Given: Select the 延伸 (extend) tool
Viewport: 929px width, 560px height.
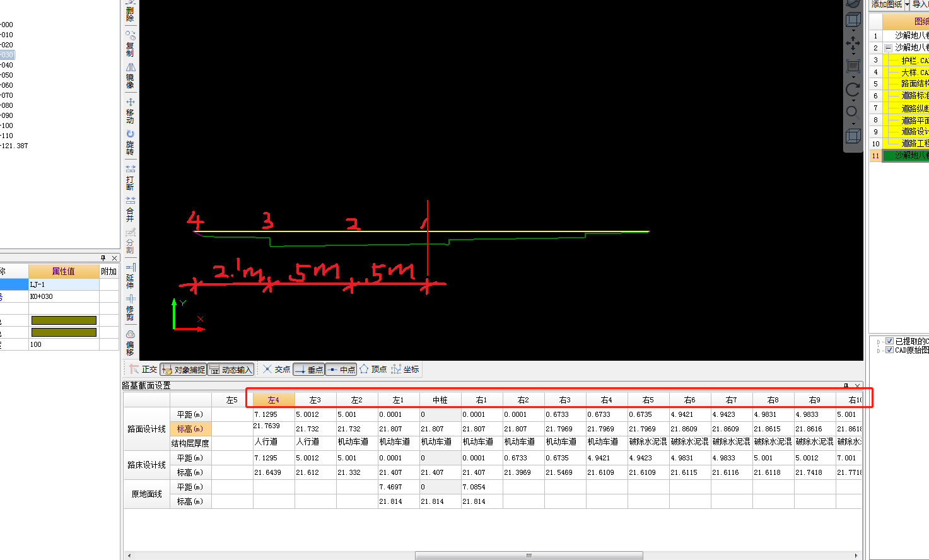Looking at the screenshot, I should pyautogui.click(x=130, y=276).
